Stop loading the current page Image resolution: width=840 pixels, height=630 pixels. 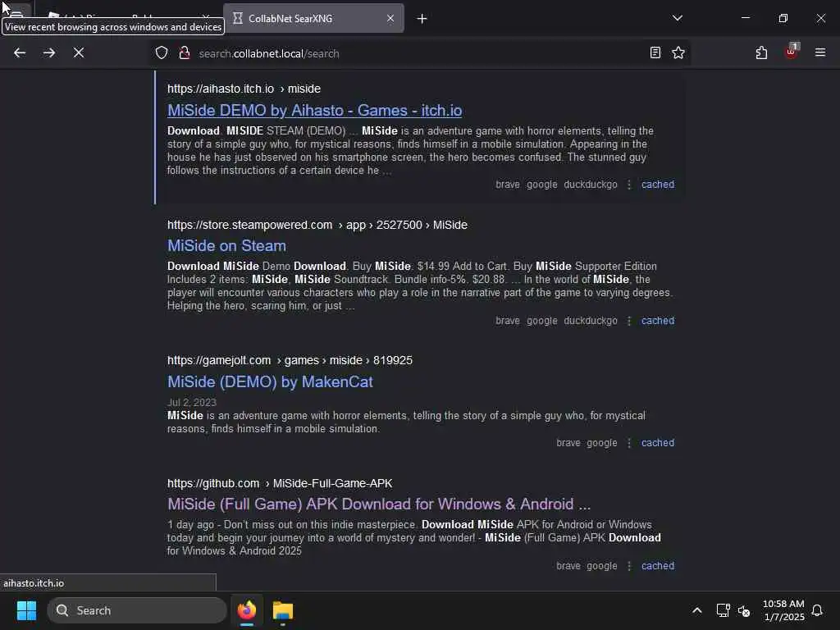pyautogui.click(x=79, y=53)
